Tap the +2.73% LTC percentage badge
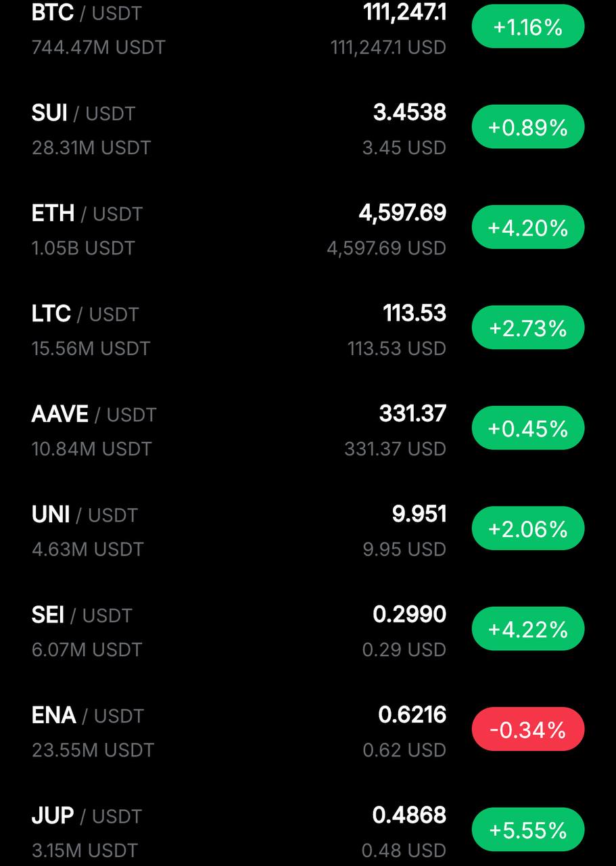Viewport: 616px width, 866px height. point(527,327)
